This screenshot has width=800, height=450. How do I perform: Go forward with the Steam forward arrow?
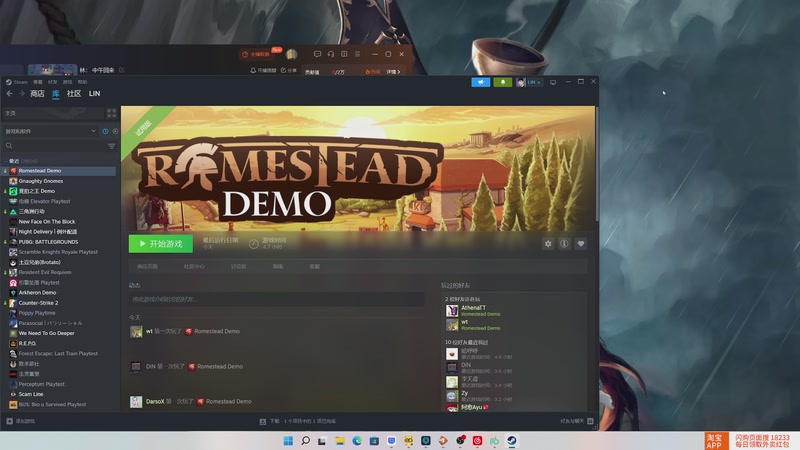click(21, 93)
